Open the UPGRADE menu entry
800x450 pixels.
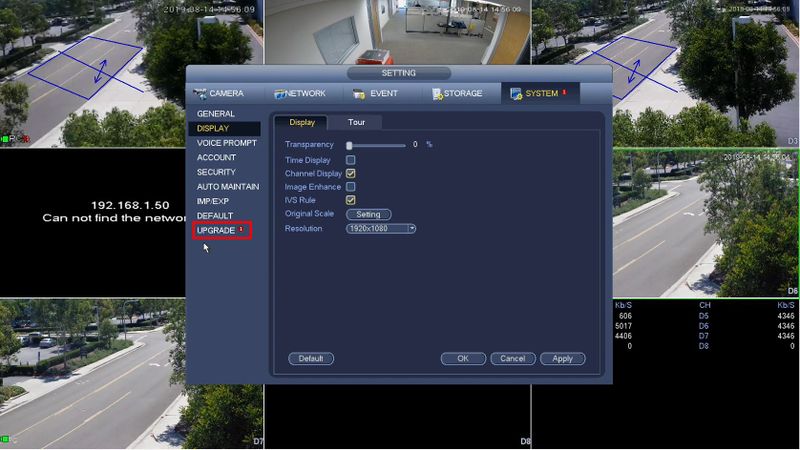(x=216, y=231)
